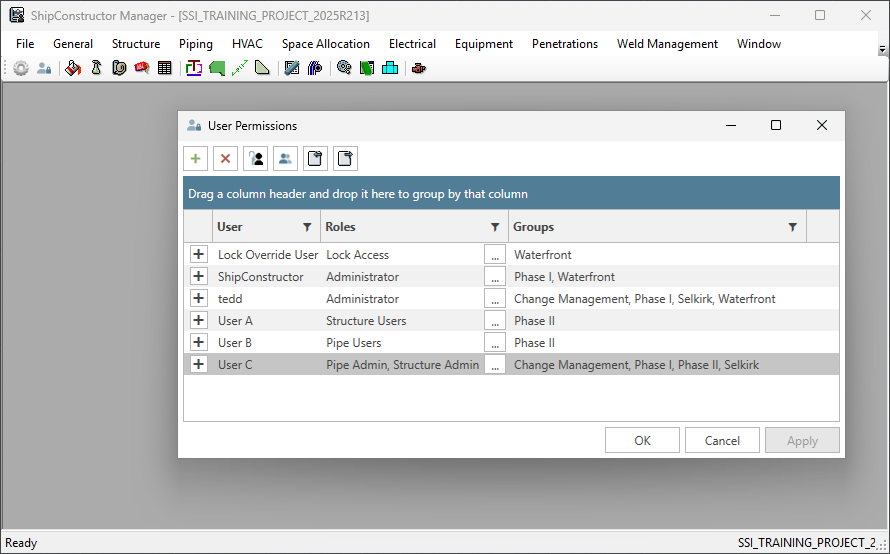This screenshot has width=890, height=554.
Task: Click the red pump equipment icon in toolbar
Action: tap(419, 68)
